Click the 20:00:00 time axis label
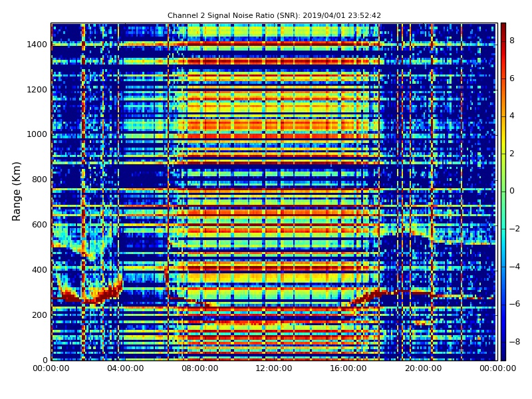The height and width of the screenshot is (399, 532). (x=423, y=368)
